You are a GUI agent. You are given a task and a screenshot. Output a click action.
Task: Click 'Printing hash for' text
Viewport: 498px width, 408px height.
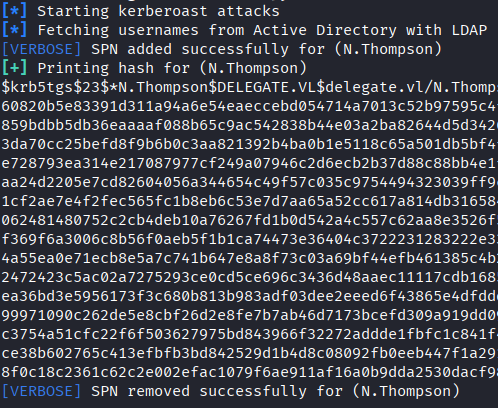coord(114,68)
